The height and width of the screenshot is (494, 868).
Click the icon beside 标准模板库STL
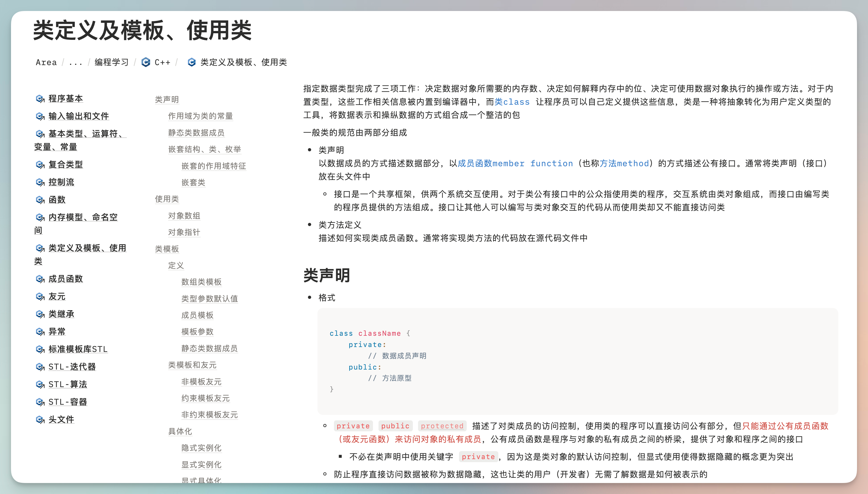pyautogui.click(x=40, y=349)
